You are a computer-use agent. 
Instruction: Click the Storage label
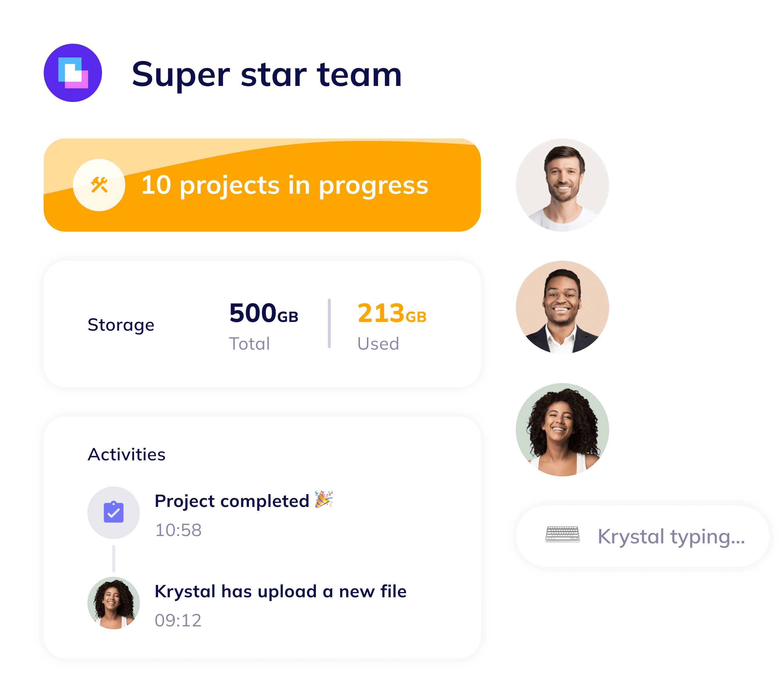121,325
